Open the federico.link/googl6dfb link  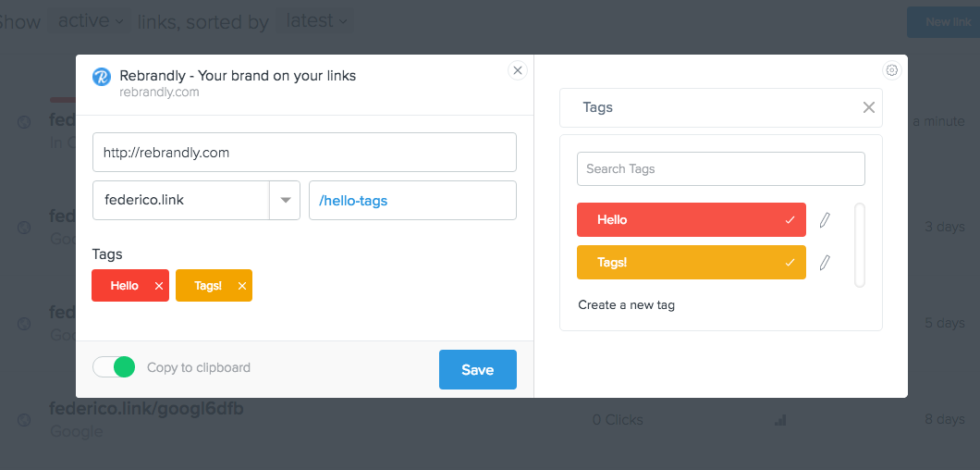pos(146,409)
